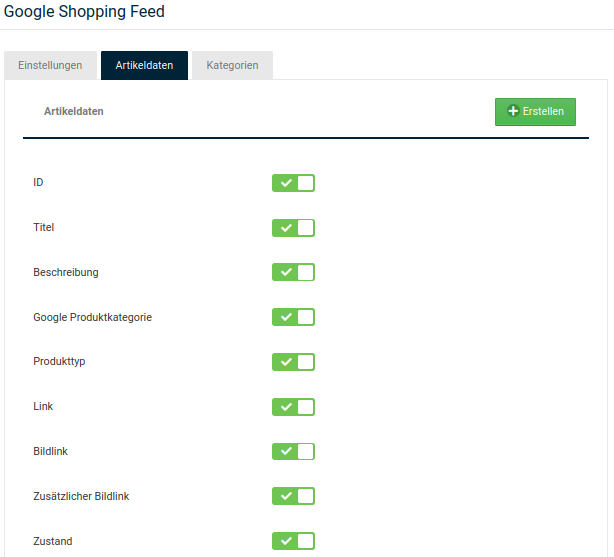This screenshot has width=614, height=557.
Task: Select the Artikeldaten tab
Action: (x=144, y=65)
